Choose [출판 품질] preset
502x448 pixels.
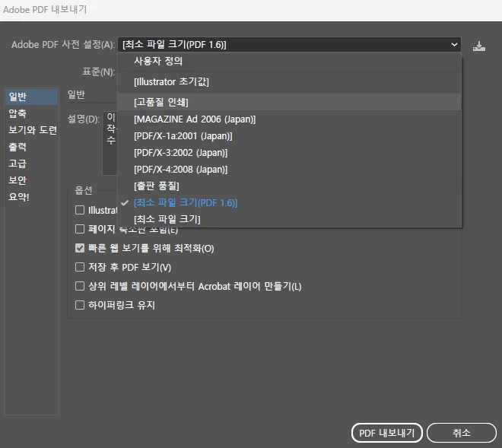tap(290, 186)
